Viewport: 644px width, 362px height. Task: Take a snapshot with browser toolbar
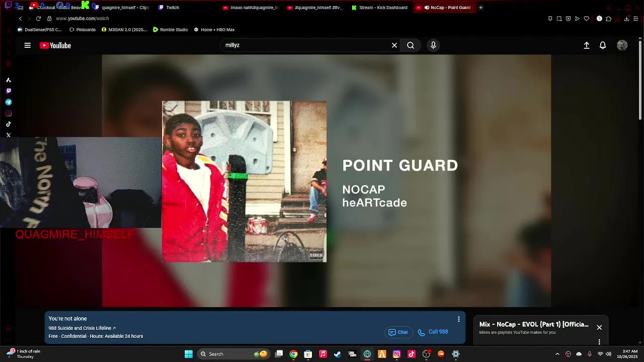click(x=559, y=19)
